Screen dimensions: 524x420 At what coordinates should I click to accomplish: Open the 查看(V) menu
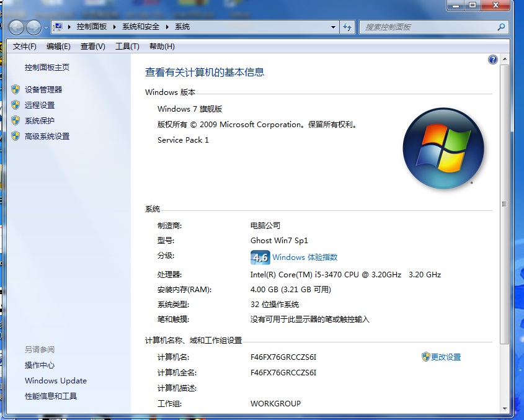tap(93, 47)
